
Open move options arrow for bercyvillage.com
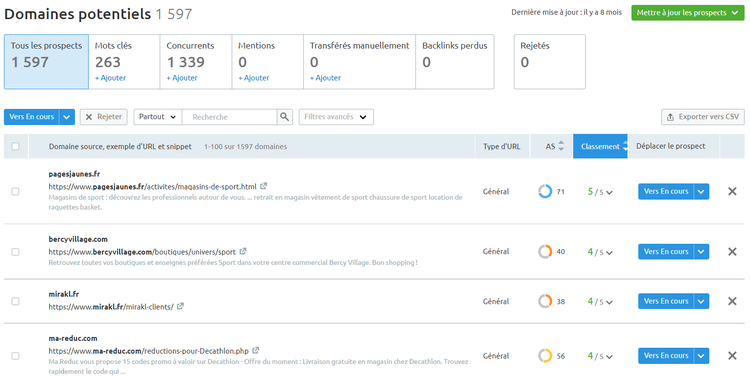(701, 252)
